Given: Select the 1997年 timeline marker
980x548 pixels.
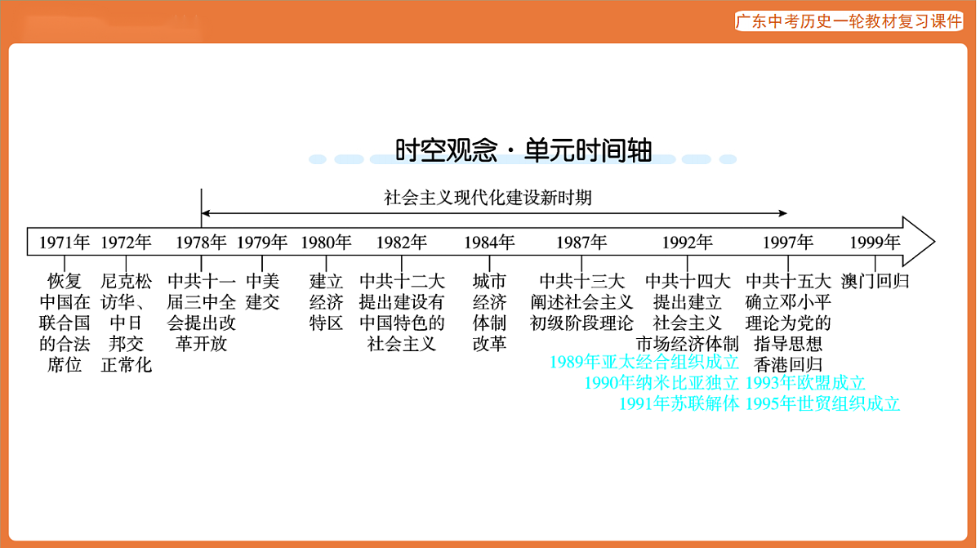Looking at the screenshot, I should pos(788,242).
